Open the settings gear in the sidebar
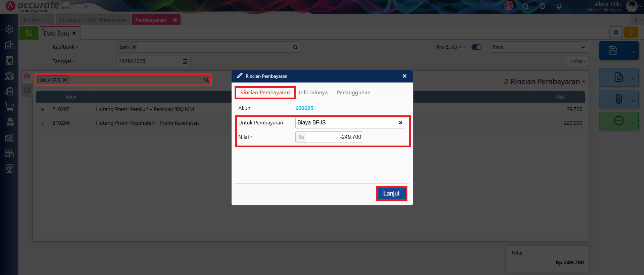The width and height of the screenshot is (644, 275). pos(9,30)
